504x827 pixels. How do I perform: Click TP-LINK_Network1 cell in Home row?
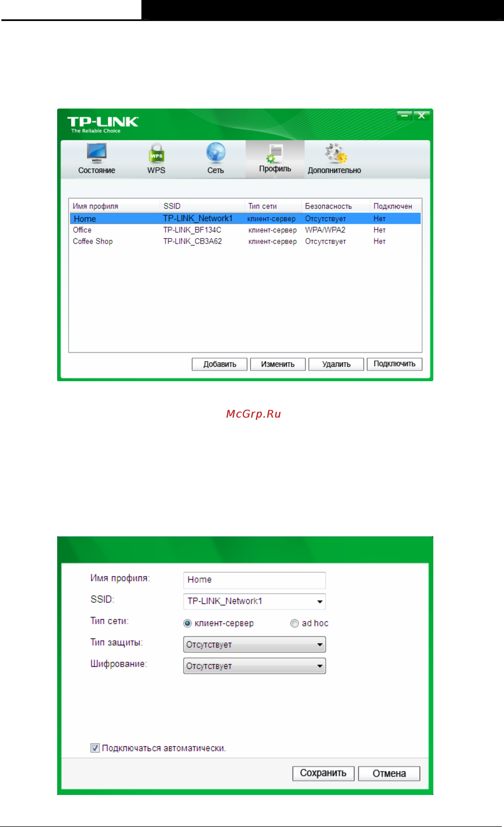[198, 218]
